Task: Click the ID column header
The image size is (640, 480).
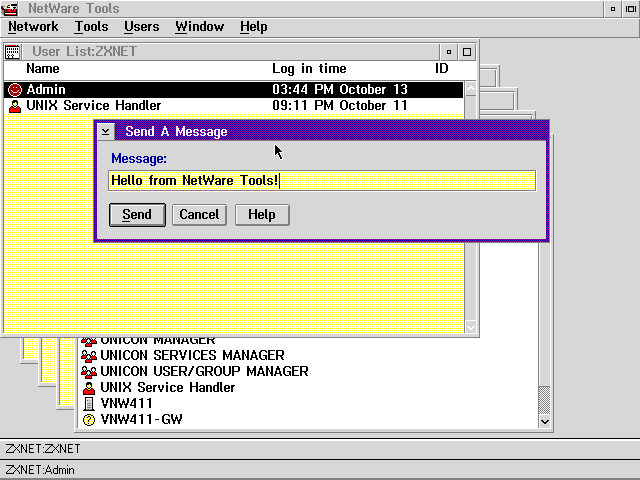Action: pyautogui.click(x=442, y=69)
